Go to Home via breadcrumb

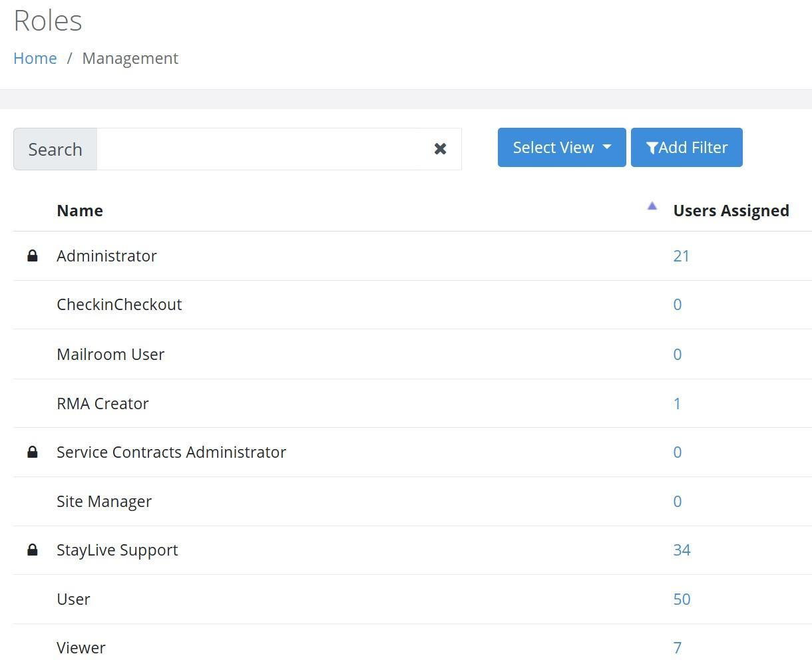pos(35,58)
